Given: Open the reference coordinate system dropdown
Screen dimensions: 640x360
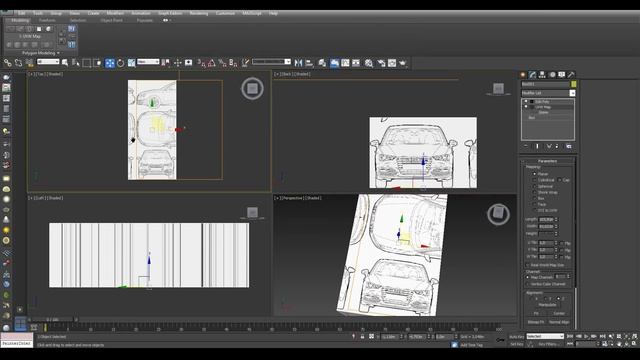Looking at the screenshot, I should (x=148, y=62).
